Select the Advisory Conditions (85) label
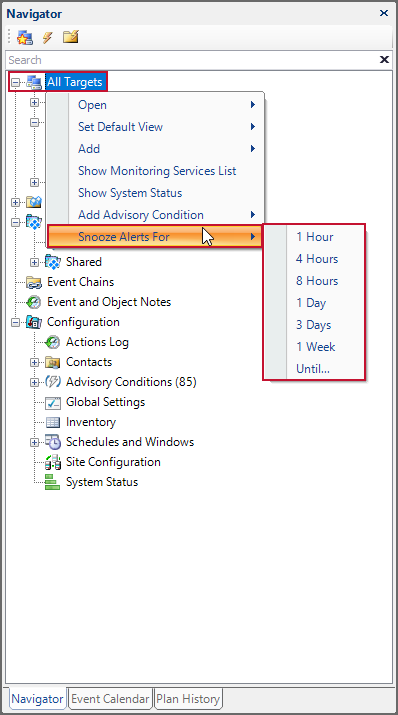398x715 pixels. [131, 382]
